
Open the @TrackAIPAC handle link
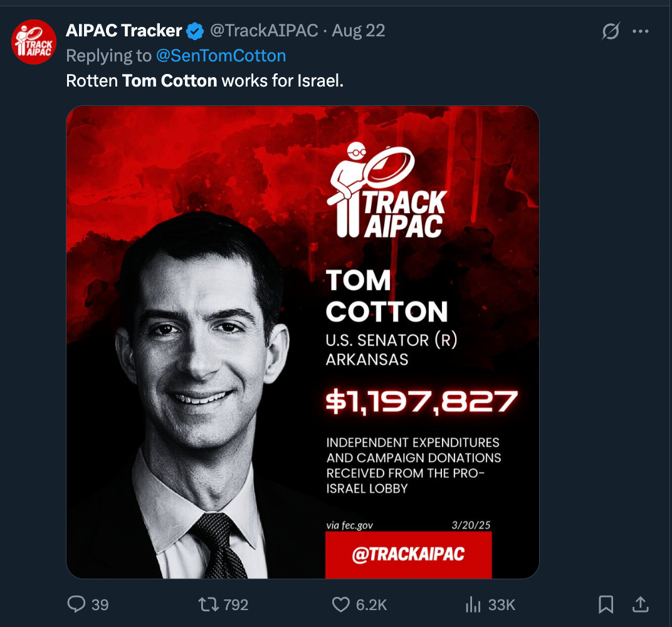264,30
